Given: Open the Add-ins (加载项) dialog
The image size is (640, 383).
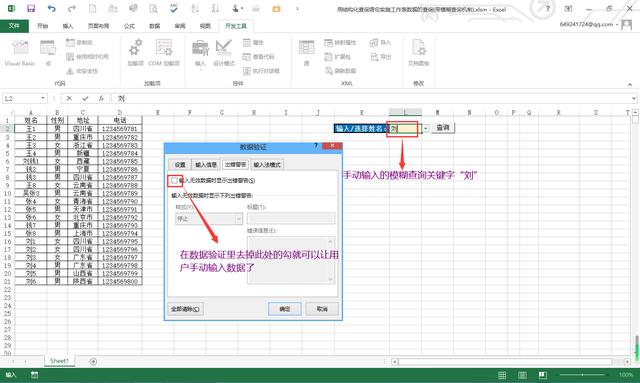Looking at the screenshot, I should click(136, 53).
